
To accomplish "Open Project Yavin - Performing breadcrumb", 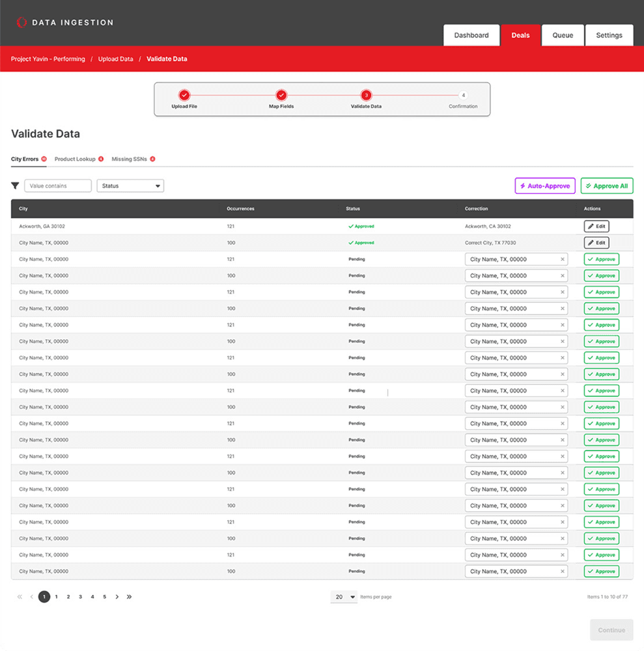I will coord(48,59).
